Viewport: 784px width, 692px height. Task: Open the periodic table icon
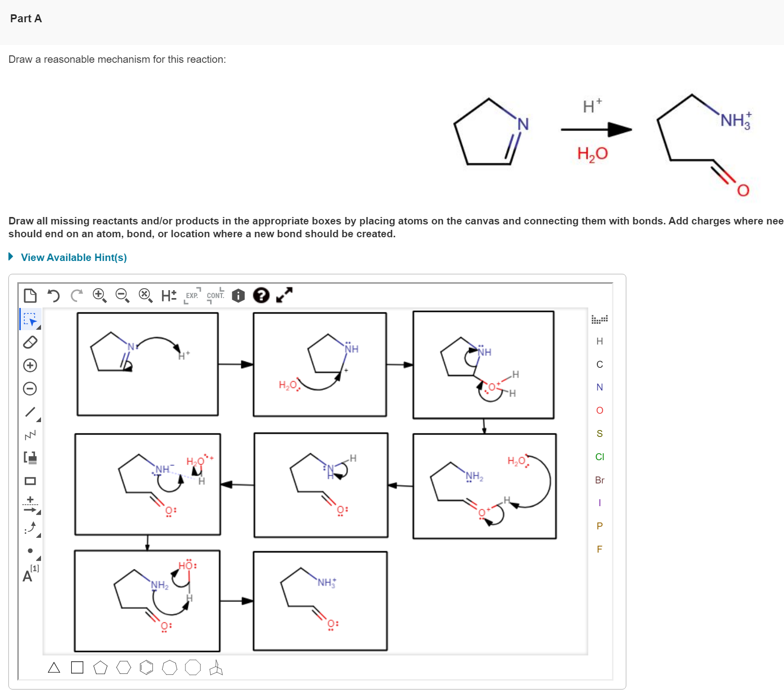[x=600, y=319]
